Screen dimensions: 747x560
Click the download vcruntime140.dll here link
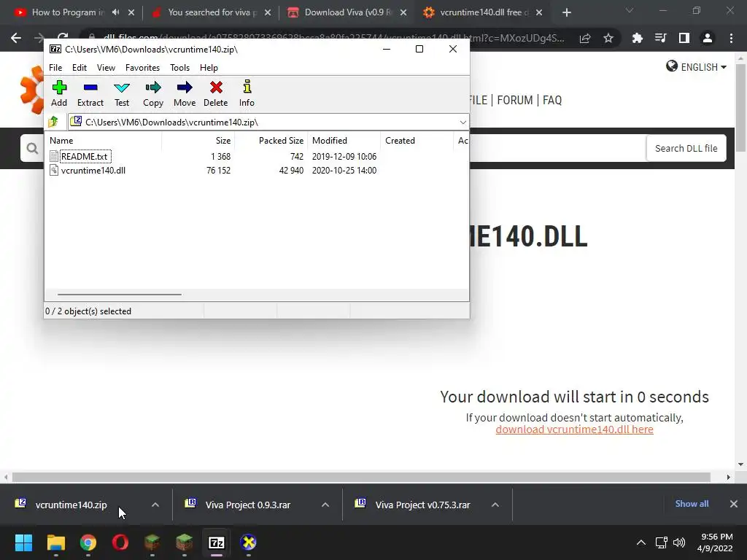point(575,429)
